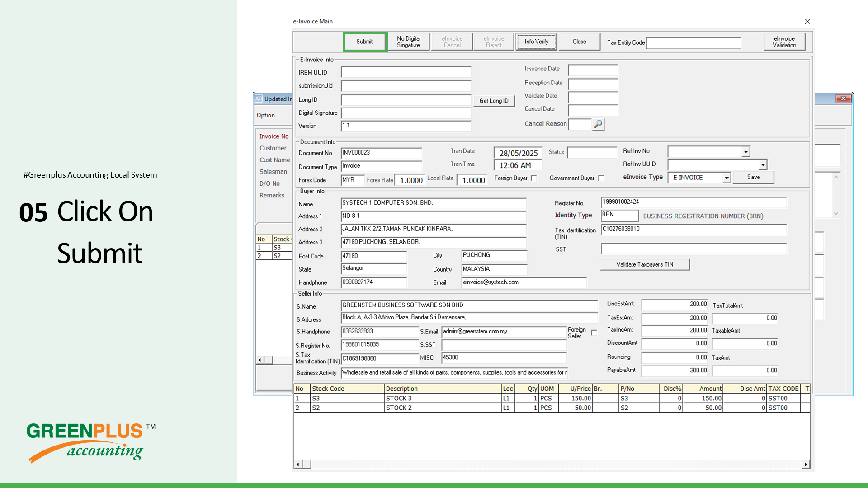Close the e-Invoice Main window
The width and height of the screenshot is (868, 488).
click(x=807, y=21)
